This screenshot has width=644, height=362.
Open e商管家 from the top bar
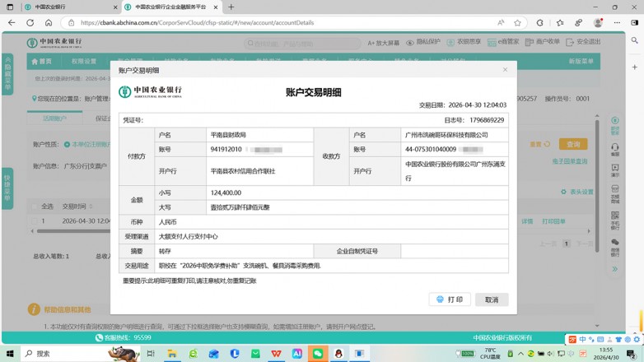coord(503,42)
